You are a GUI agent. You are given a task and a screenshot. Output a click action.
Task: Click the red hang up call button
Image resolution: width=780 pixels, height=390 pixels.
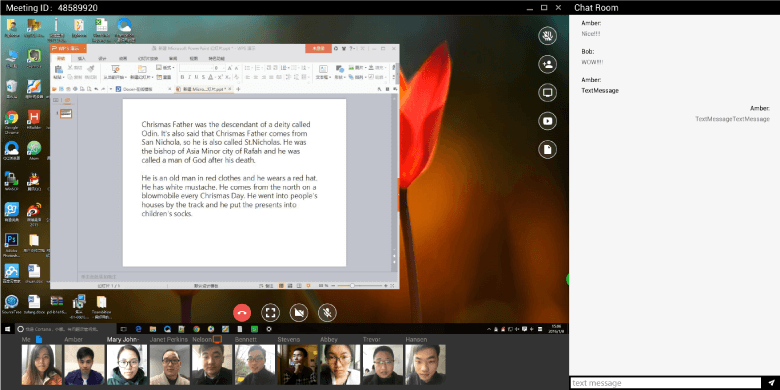pos(242,312)
